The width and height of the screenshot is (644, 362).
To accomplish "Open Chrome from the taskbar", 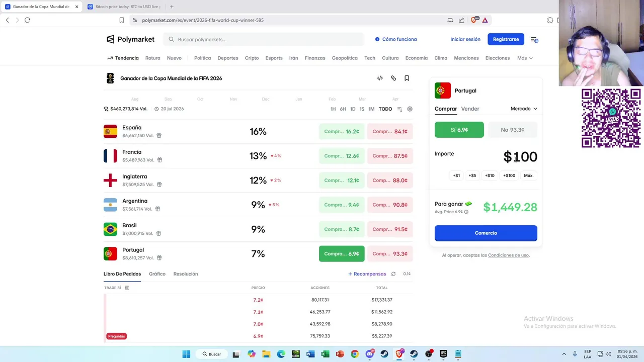I will 355,354.
